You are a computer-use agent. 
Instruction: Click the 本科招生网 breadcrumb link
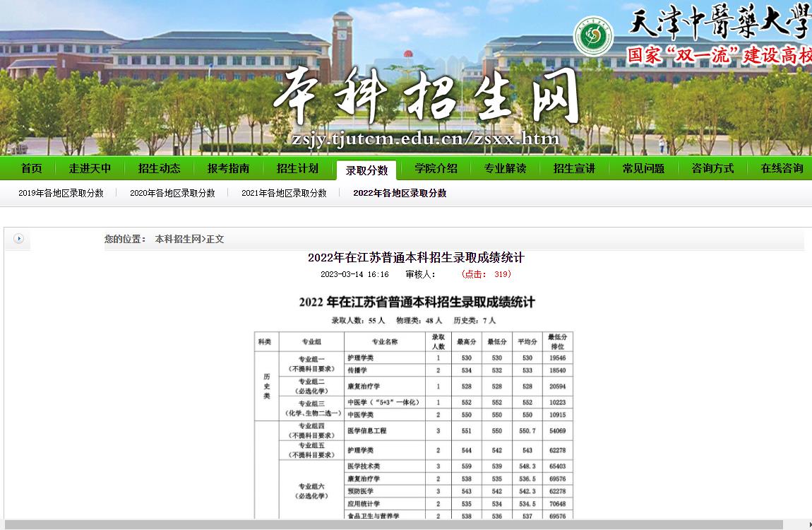pos(178,239)
